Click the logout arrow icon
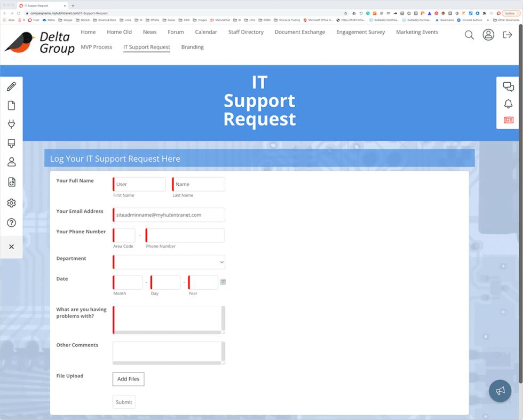Screen dimensions: 523x420 [x=507, y=35]
